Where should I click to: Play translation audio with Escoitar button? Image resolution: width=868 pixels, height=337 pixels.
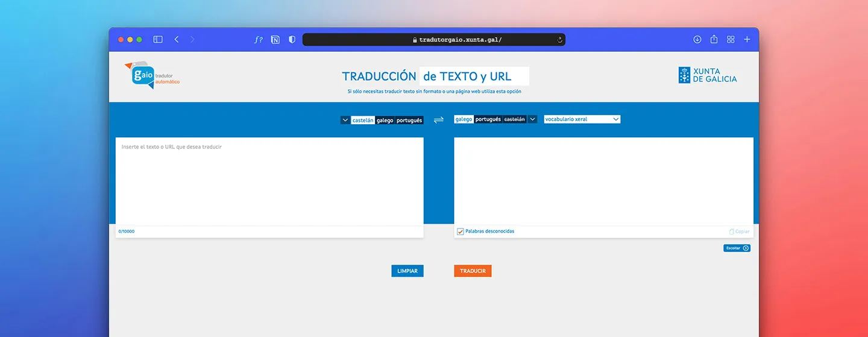(x=737, y=248)
